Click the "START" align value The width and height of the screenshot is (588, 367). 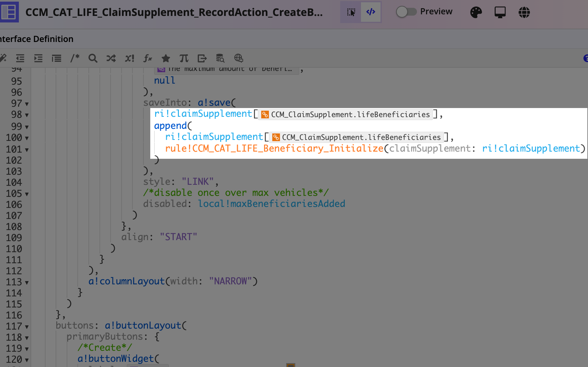coord(178,237)
